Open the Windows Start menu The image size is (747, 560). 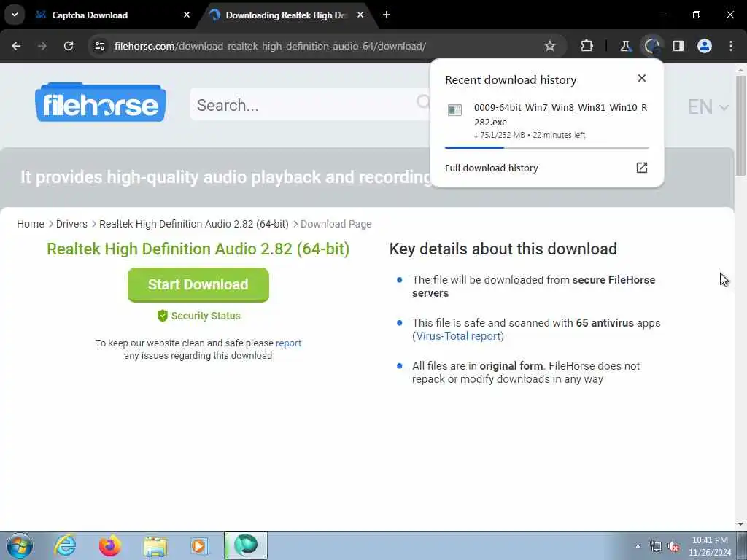20,545
